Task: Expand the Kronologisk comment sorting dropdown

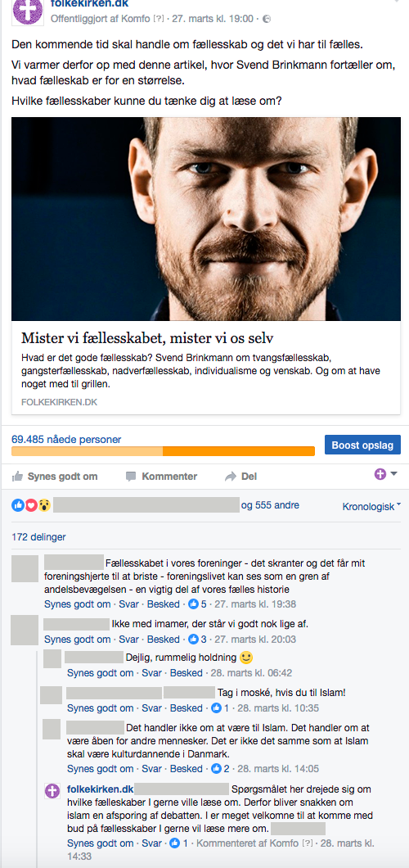Action: pyautogui.click(x=371, y=507)
